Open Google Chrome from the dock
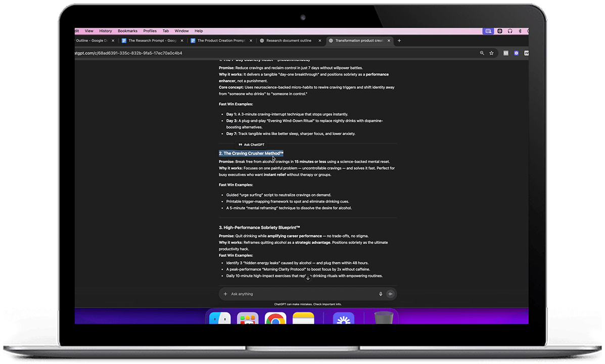This screenshot has height=364, width=605. click(x=275, y=319)
